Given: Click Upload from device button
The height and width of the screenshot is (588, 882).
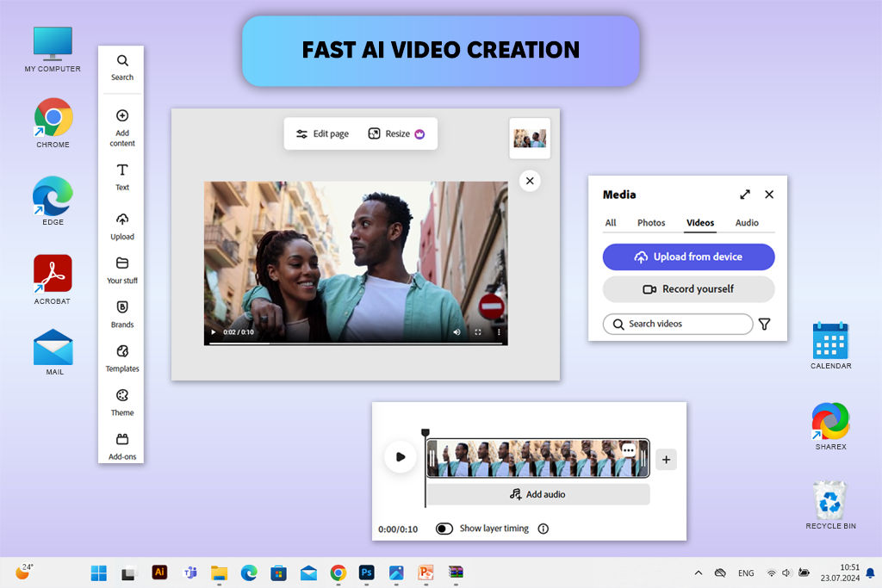Looking at the screenshot, I should click(688, 257).
